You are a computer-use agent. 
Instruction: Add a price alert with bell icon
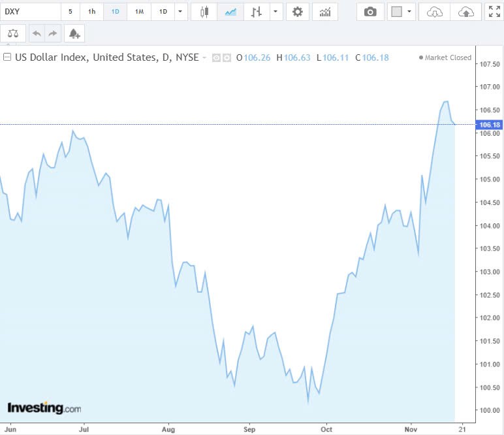(x=74, y=33)
